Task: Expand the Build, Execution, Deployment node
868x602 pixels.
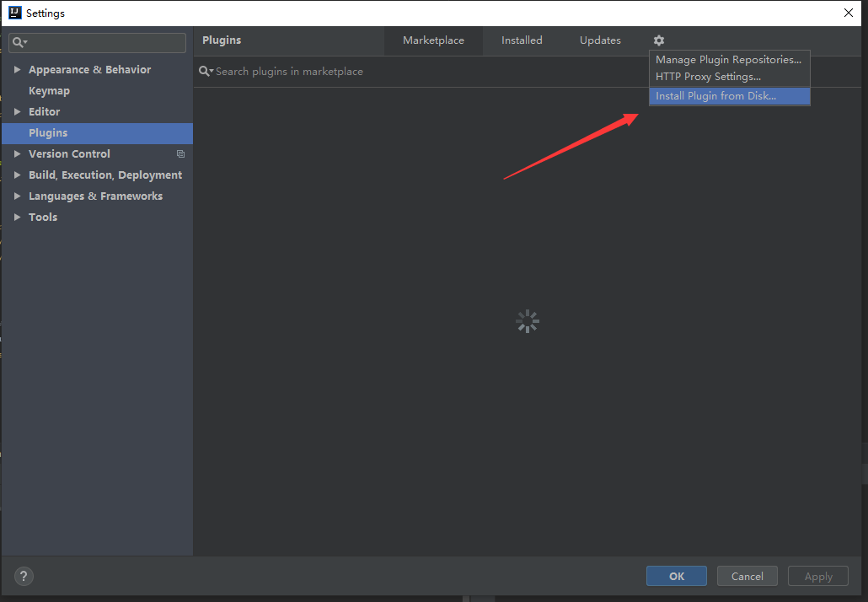Action: click(x=17, y=175)
